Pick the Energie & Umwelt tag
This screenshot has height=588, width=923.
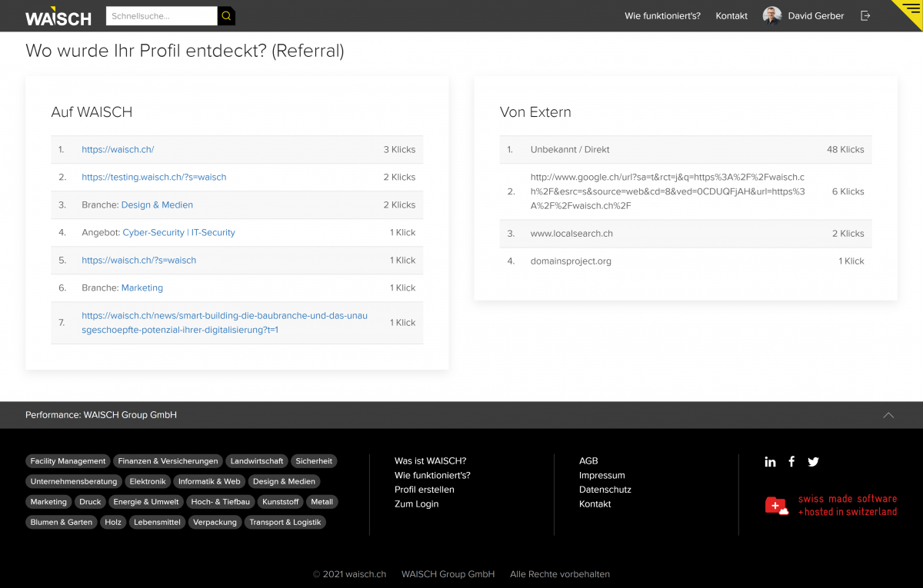[x=146, y=502]
